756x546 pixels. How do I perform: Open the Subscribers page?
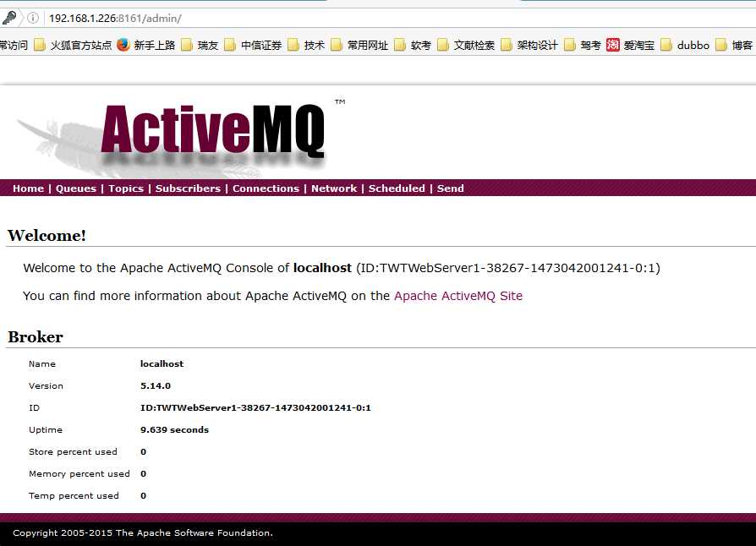[x=188, y=188]
